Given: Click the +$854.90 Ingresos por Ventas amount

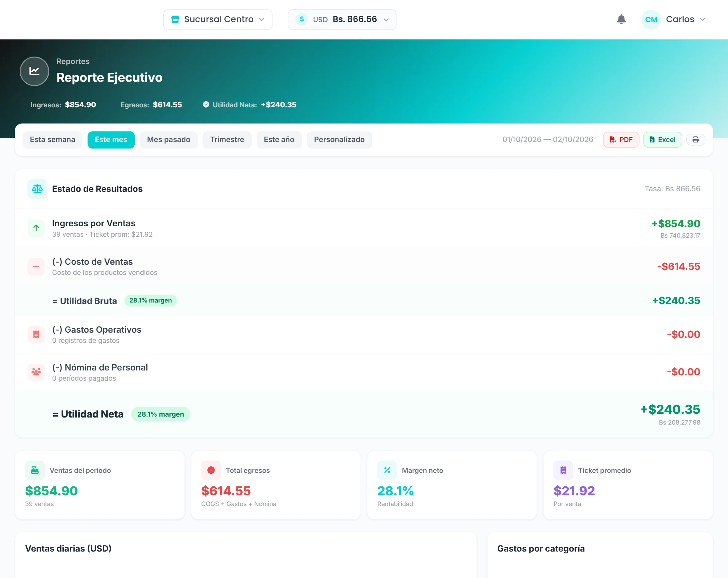Looking at the screenshot, I should 676,224.
